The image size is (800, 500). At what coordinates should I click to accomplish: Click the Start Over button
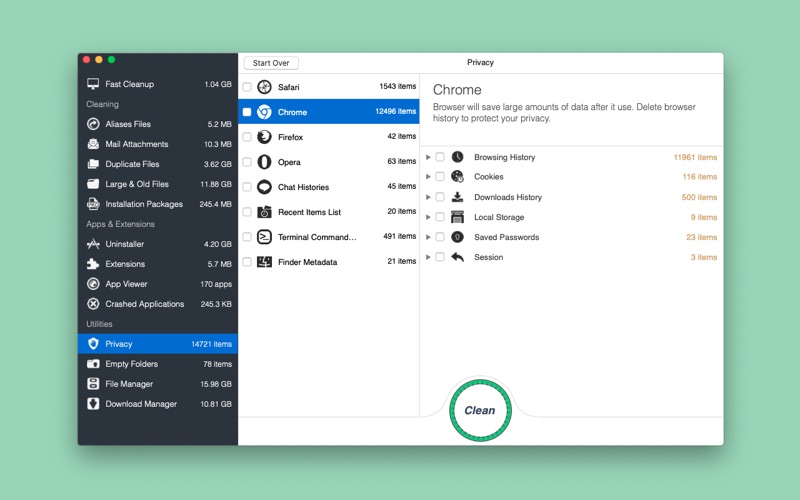point(271,63)
